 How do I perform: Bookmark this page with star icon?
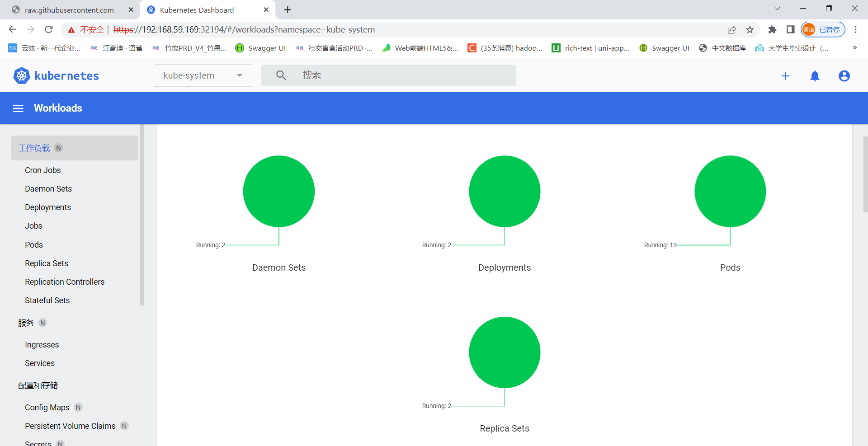[x=750, y=30]
